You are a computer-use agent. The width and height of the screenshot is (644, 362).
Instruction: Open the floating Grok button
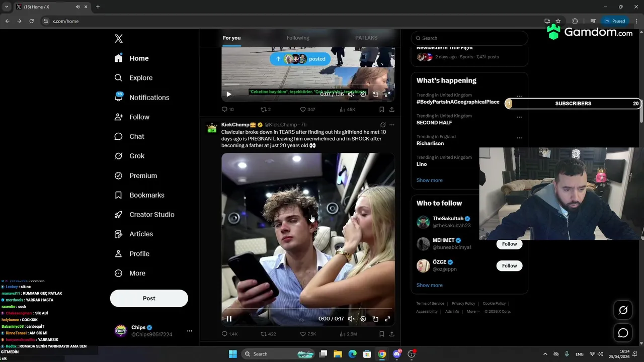pyautogui.click(x=623, y=310)
